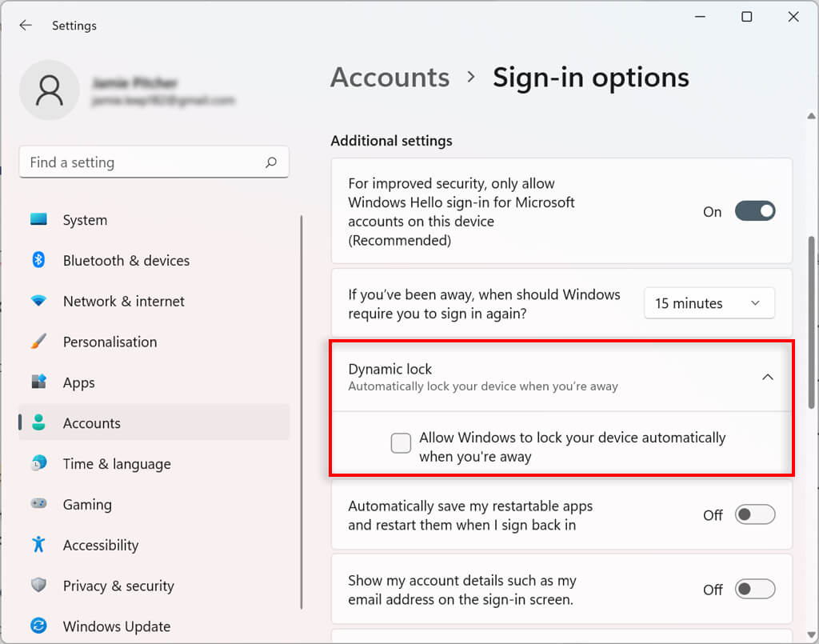Click the System monitor icon in sidebar
Viewport: 819px width, 644px height.
point(38,220)
